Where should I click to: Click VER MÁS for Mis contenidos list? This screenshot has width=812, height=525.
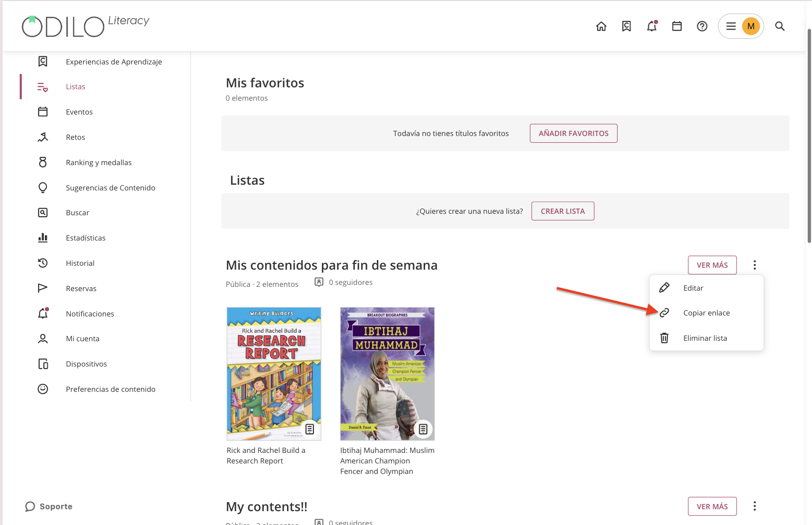pyautogui.click(x=712, y=265)
